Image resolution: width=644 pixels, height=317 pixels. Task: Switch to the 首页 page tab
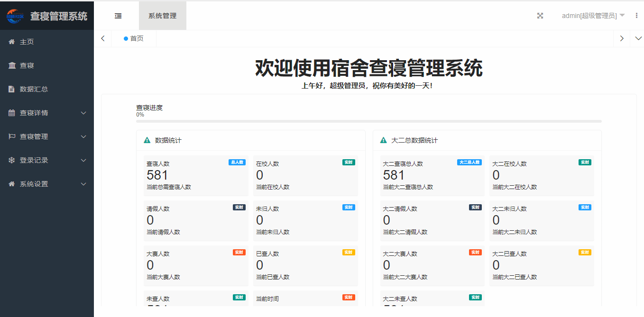coord(134,38)
